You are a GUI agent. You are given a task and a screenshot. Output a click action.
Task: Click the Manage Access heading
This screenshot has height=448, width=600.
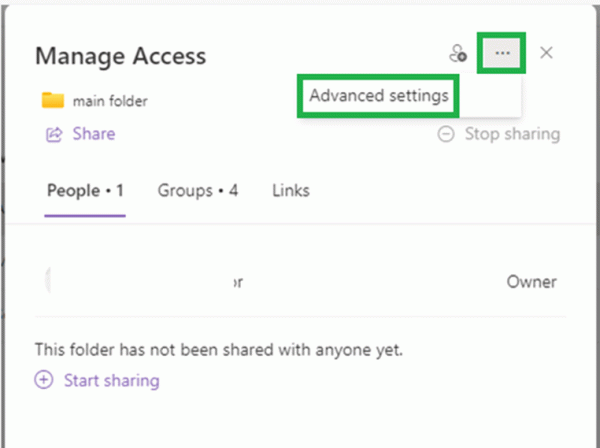[x=120, y=56]
